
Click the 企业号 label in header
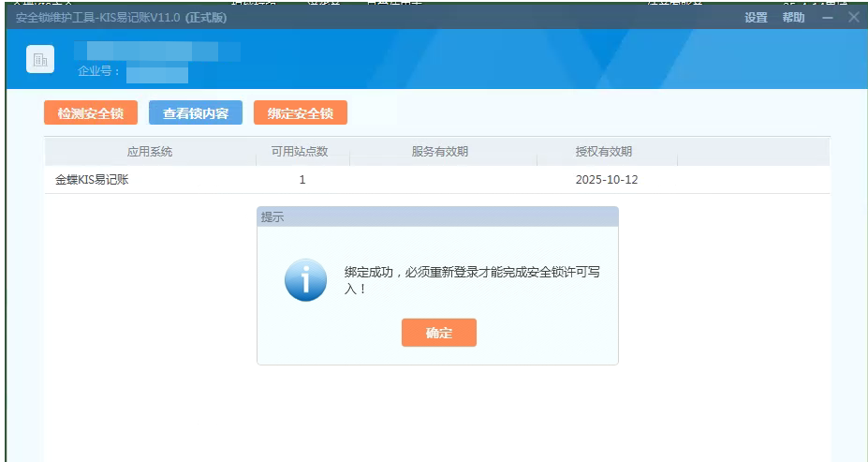(99, 71)
